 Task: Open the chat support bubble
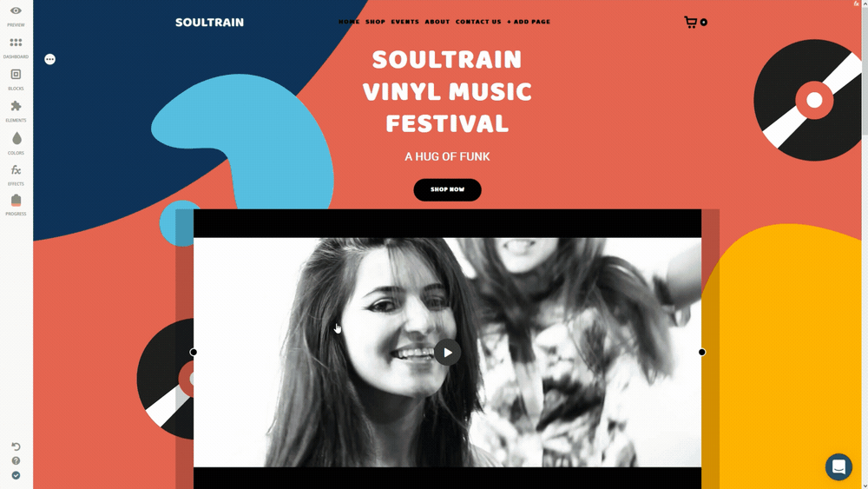point(838,466)
